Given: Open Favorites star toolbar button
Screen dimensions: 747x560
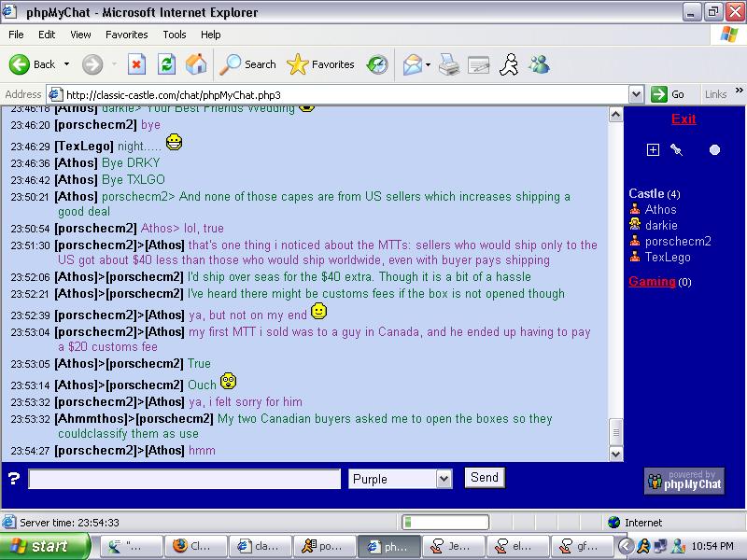Looking at the screenshot, I should (x=320, y=64).
